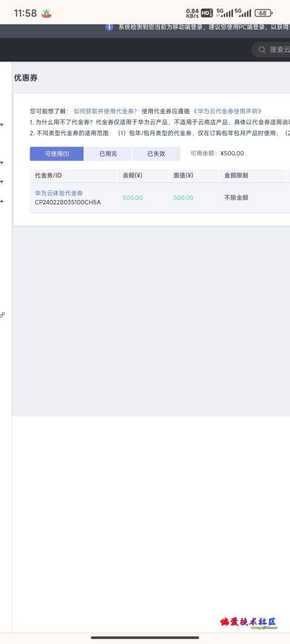This screenshot has height=644, width=290.
Task: Open the 《华为云代金券使用声明》 link
Action: click(227, 111)
